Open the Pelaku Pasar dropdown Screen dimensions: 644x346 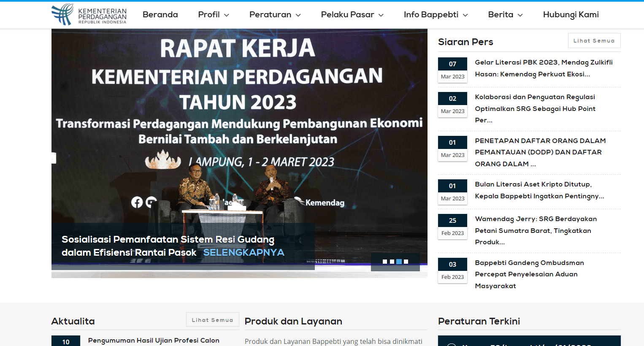click(x=352, y=14)
